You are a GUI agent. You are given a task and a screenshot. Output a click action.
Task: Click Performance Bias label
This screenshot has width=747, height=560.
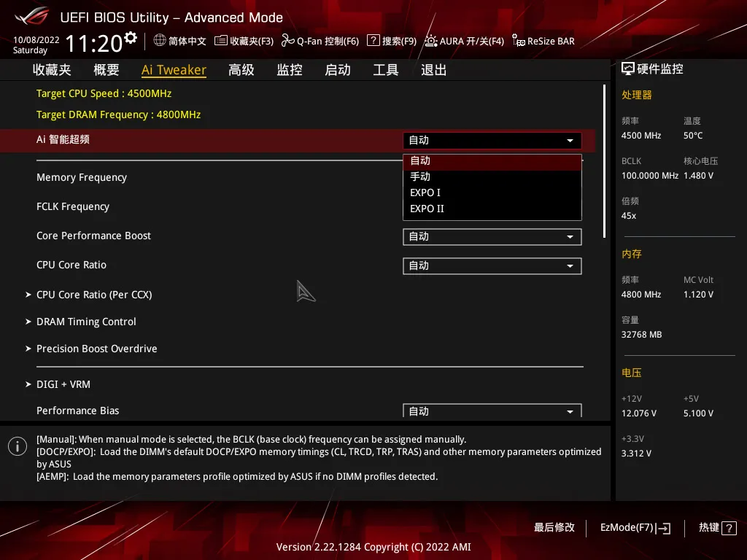pyautogui.click(x=77, y=411)
